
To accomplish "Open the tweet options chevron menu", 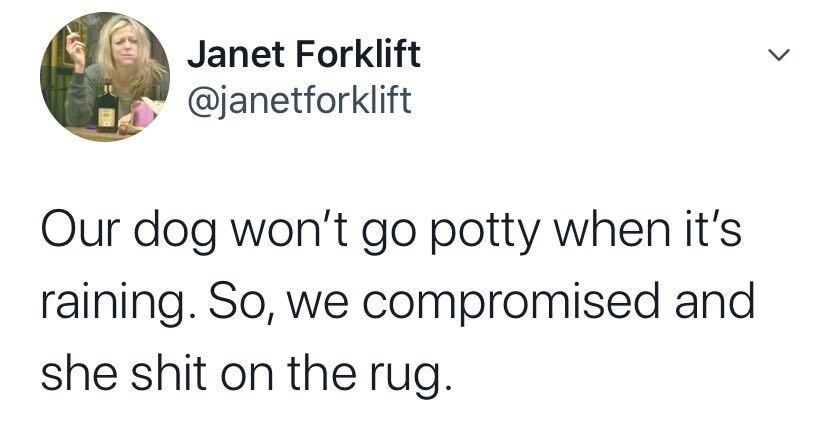I will tap(779, 54).
